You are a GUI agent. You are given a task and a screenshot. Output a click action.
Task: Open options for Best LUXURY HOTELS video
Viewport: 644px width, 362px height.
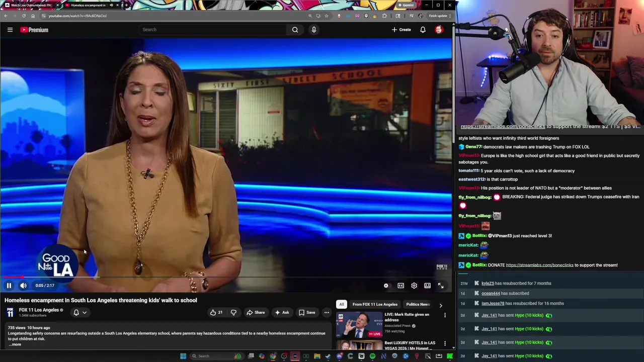tap(445, 344)
